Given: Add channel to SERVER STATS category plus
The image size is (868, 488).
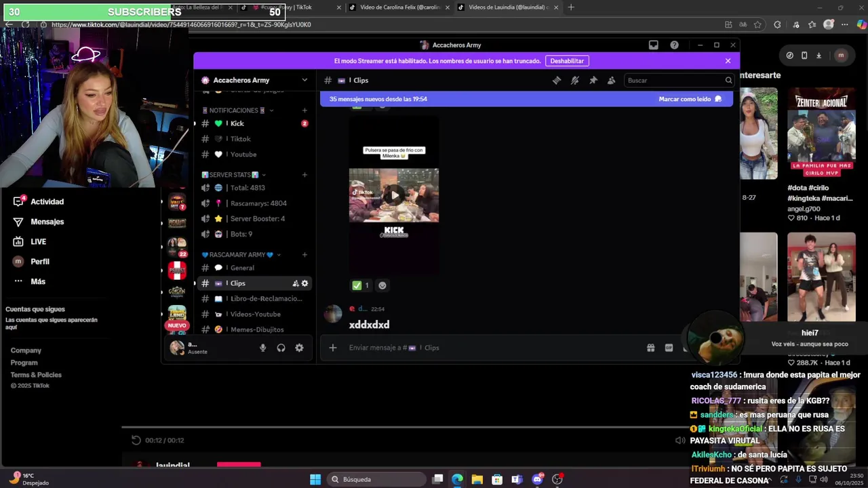Looking at the screenshot, I should [x=304, y=175].
